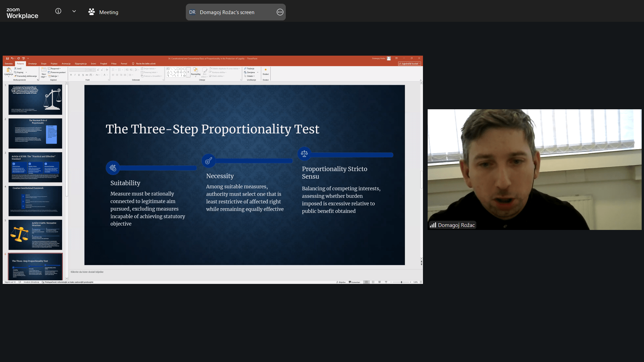644x362 pixels.
Task: Open the Dijaprojekcija ribbon tab
Action: 80,64
